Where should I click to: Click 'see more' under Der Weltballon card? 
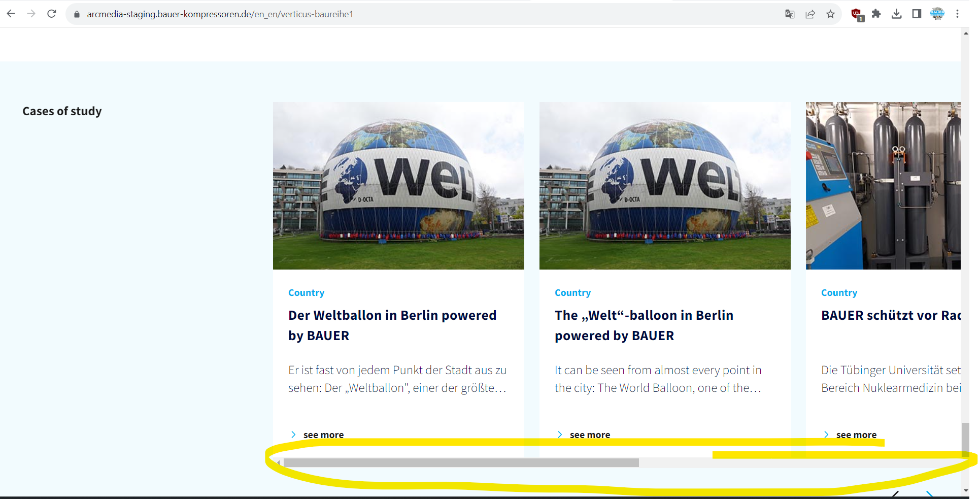[323, 435]
